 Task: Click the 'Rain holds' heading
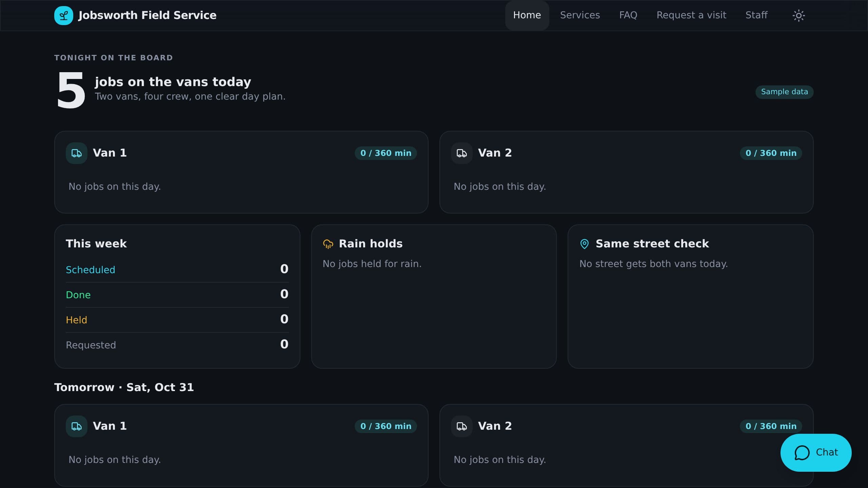tap(371, 244)
